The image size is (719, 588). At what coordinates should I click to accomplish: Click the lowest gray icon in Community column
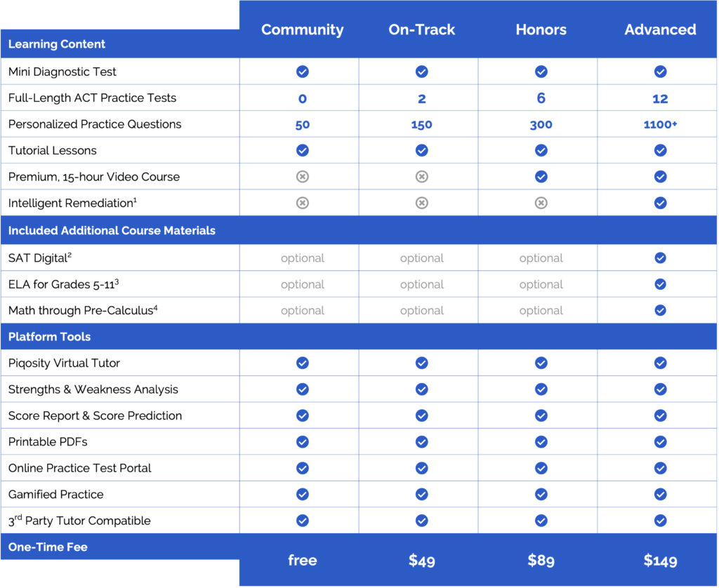click(302, 203)
